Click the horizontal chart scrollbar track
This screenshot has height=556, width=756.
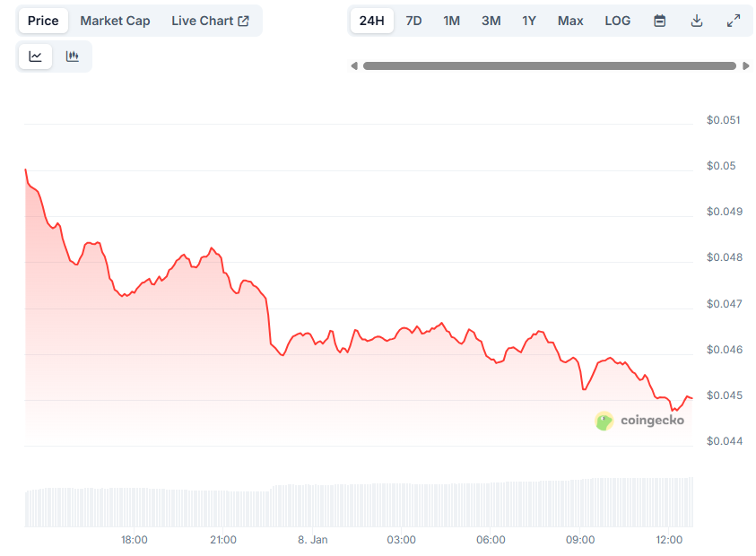click(551, 65)
